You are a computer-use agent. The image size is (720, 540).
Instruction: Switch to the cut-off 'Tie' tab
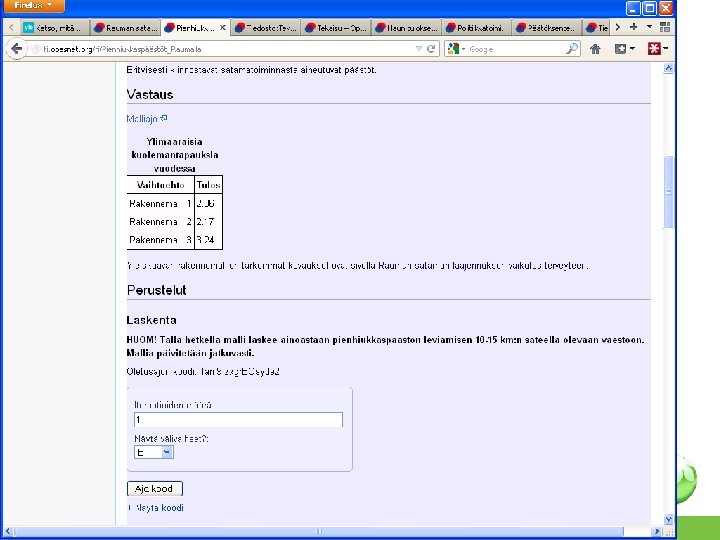tap(597, 28)
